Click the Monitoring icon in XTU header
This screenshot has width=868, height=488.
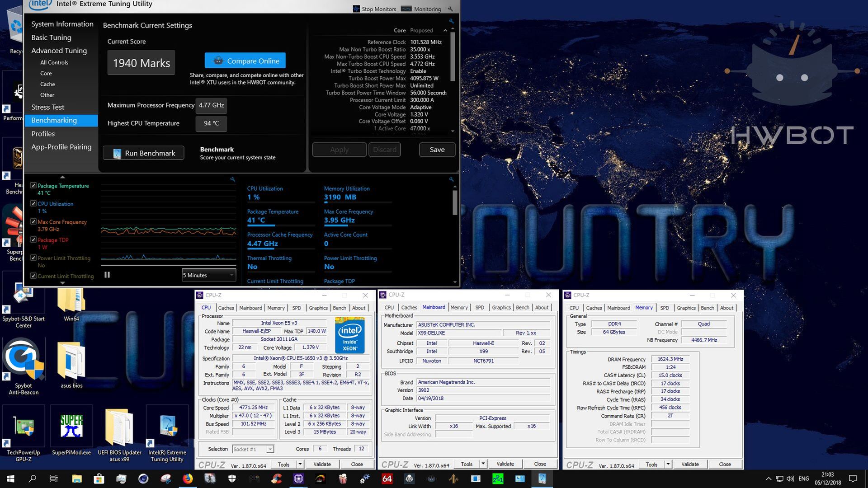[x=406, y=9]
